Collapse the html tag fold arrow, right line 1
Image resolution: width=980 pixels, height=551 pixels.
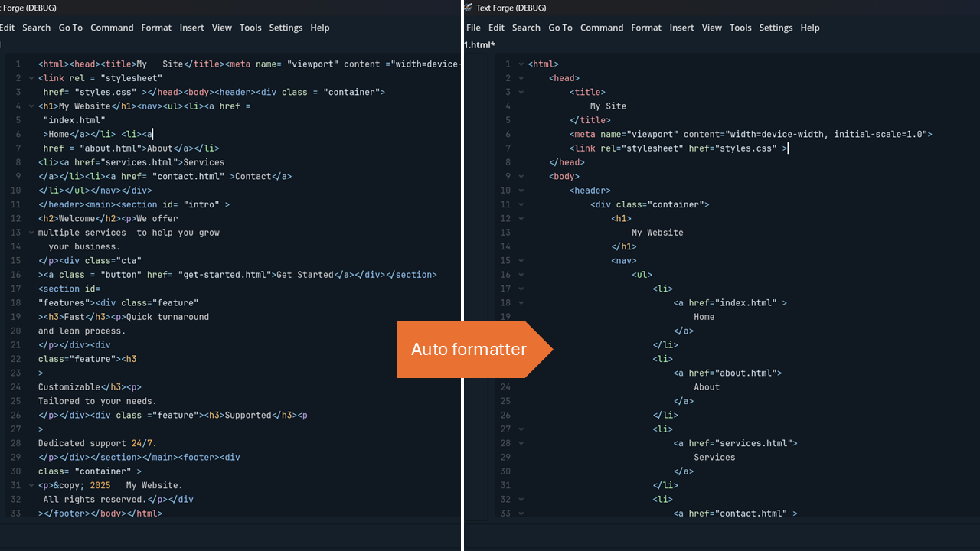(x=521, y=64)
